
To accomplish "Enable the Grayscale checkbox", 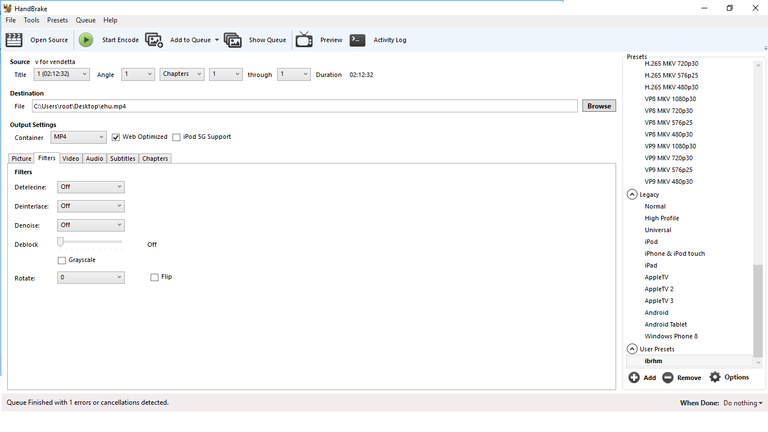I will (x=62, y=260).
